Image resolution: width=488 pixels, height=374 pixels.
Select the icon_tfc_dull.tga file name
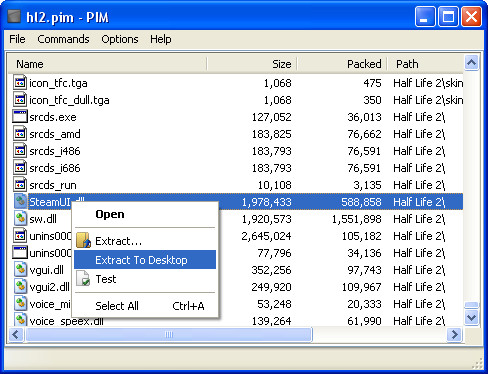click(x=69, y=100)
